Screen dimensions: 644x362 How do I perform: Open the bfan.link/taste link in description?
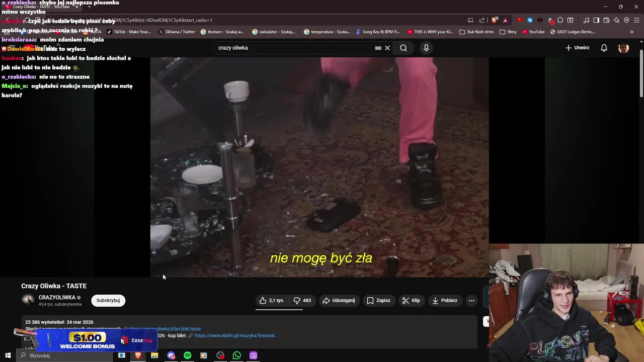tap(165, 329)
